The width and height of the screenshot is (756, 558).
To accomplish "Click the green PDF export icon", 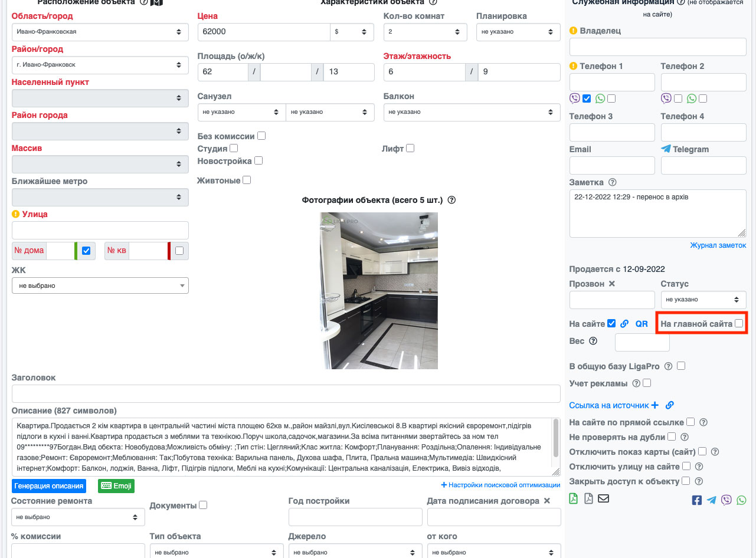I will tap(574, 499).
